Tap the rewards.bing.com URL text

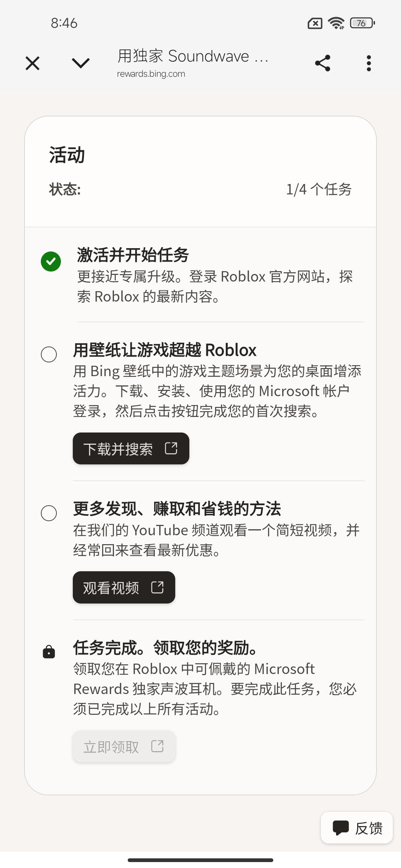pyautogui.click(x=151, y=74)
